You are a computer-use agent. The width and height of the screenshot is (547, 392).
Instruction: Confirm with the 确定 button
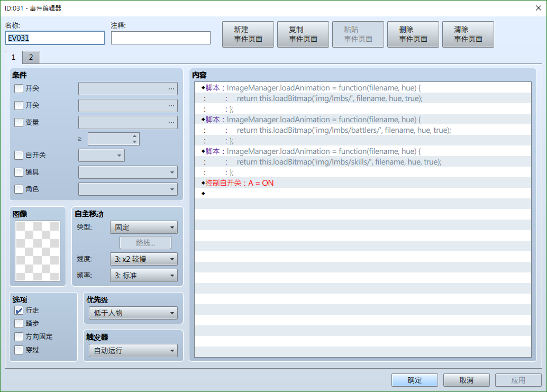tap(415, 380)
